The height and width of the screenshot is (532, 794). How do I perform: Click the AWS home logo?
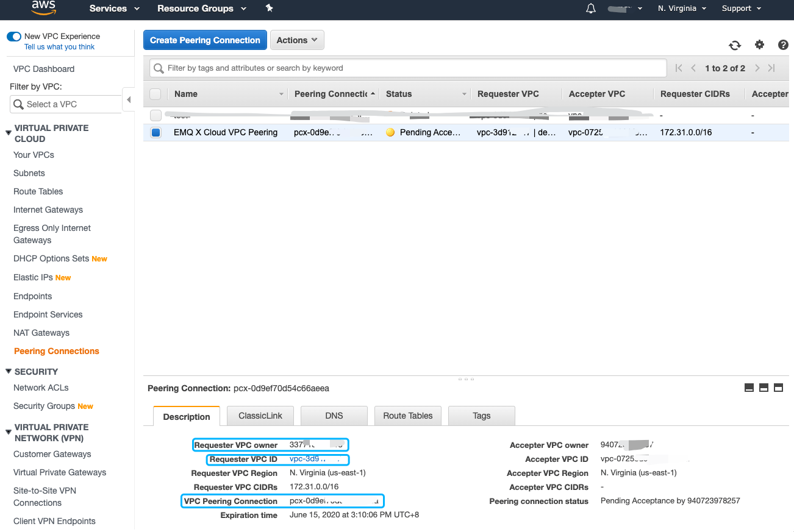pyautogui.click(x=43, y=9)
